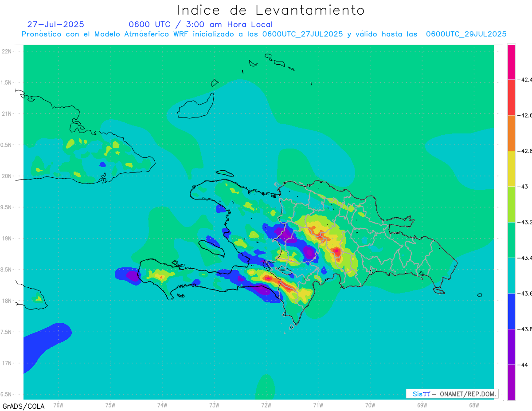The width and height of the screenshot is (532, 411).
Task: Click the '-42.4' legend value
Action: pos(525,80)
